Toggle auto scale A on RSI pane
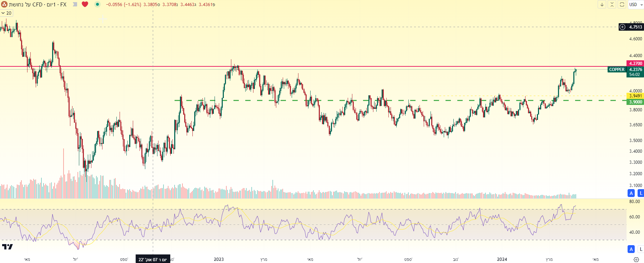The height and width of the screenshot is (263, 644). 631,249
